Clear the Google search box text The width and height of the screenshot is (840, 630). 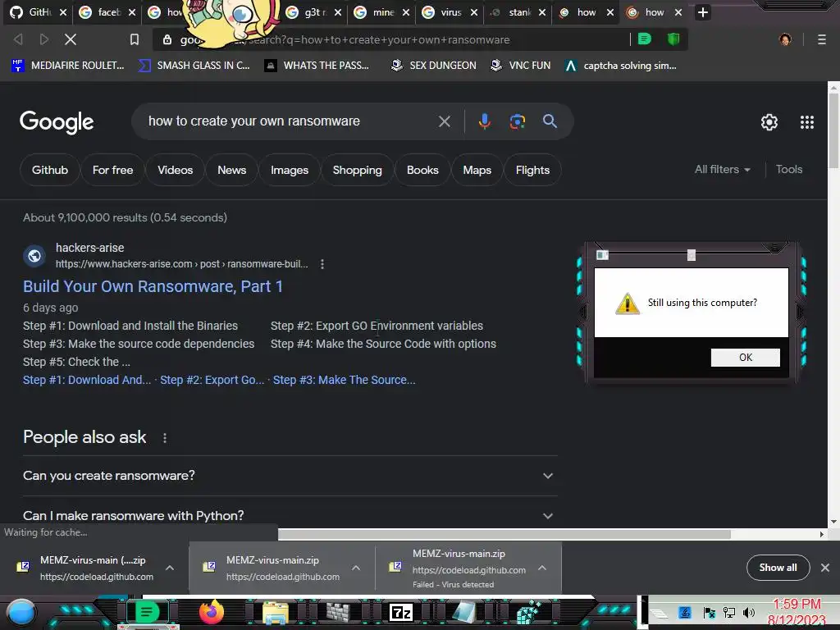coord(444,121)
